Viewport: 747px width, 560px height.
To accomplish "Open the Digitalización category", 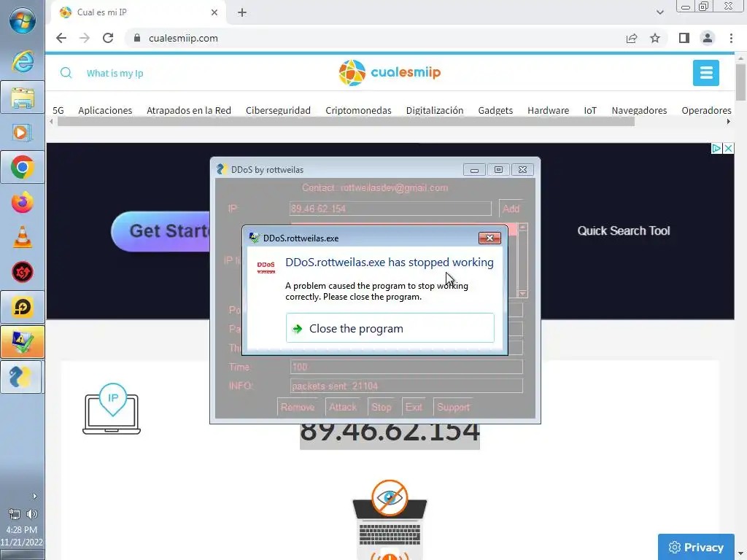I will [x=435, y=111].
